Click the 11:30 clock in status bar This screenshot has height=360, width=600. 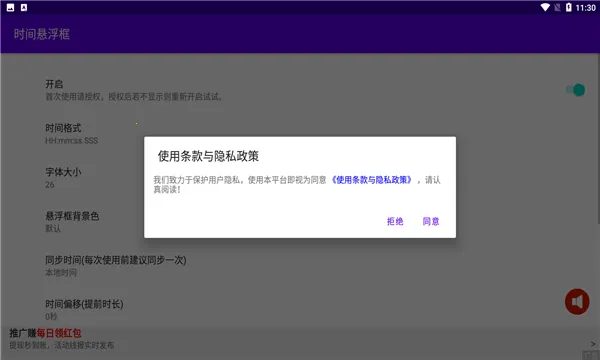[x=585, y=8]
